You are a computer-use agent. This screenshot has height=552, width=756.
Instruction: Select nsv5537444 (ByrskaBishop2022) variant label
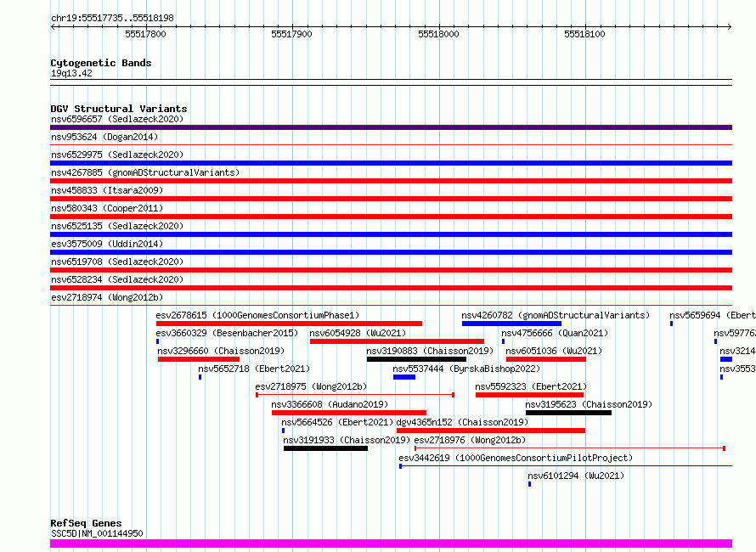[466, 369]
